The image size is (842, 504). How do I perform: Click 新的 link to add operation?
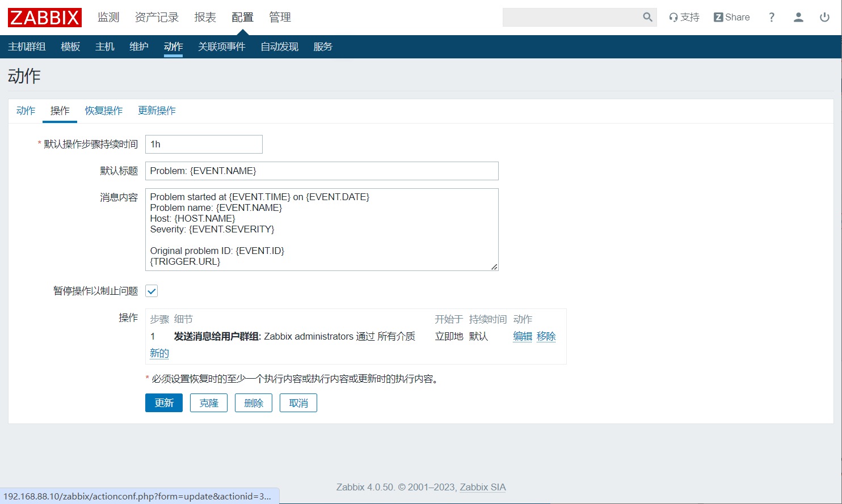point(159,353)
